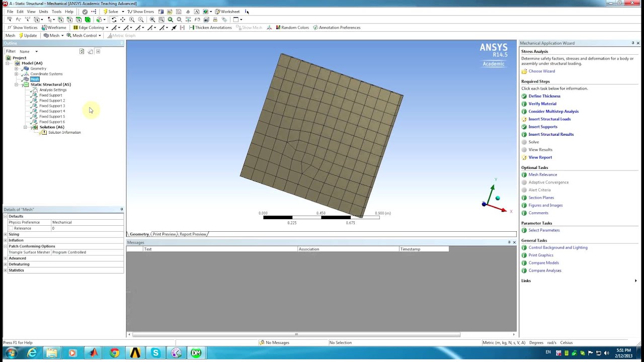Image resolution: width=644 pixels, height=362 pixels.
Task: Select Solution Information in outline
Action: [64, 132]
